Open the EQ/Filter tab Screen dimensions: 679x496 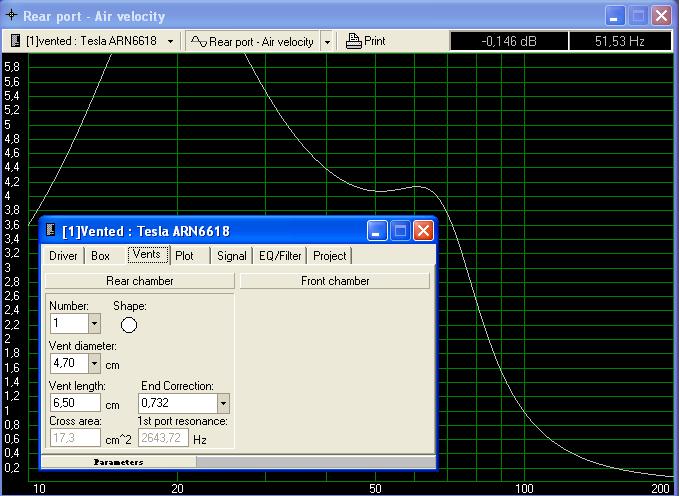coord(280,256)
